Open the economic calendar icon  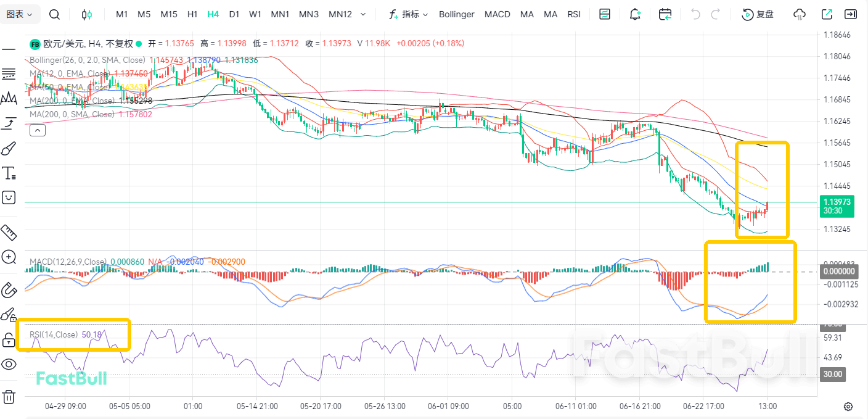click(x=665, y=14)
